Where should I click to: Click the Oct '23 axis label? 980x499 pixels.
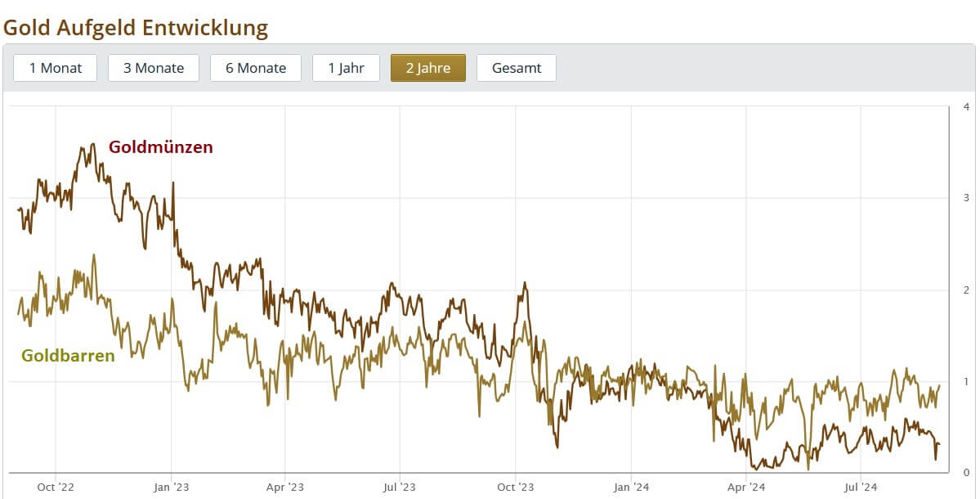(517, 487)
